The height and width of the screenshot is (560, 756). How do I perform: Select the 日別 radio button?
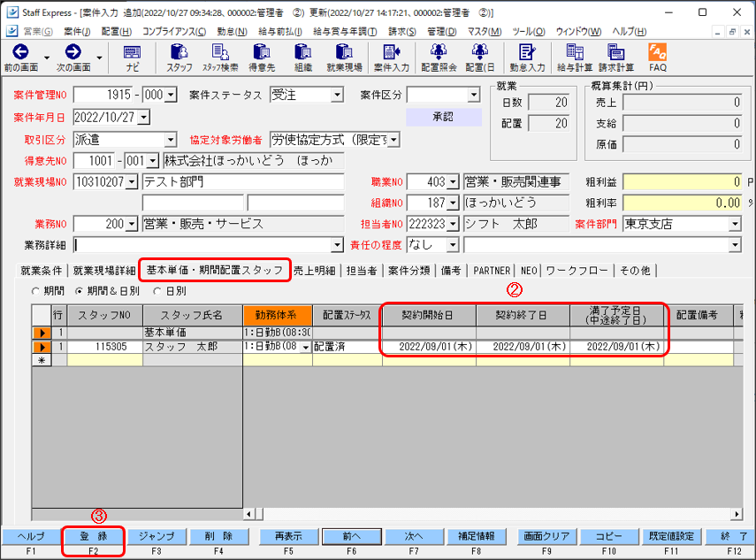coord(157,291)
